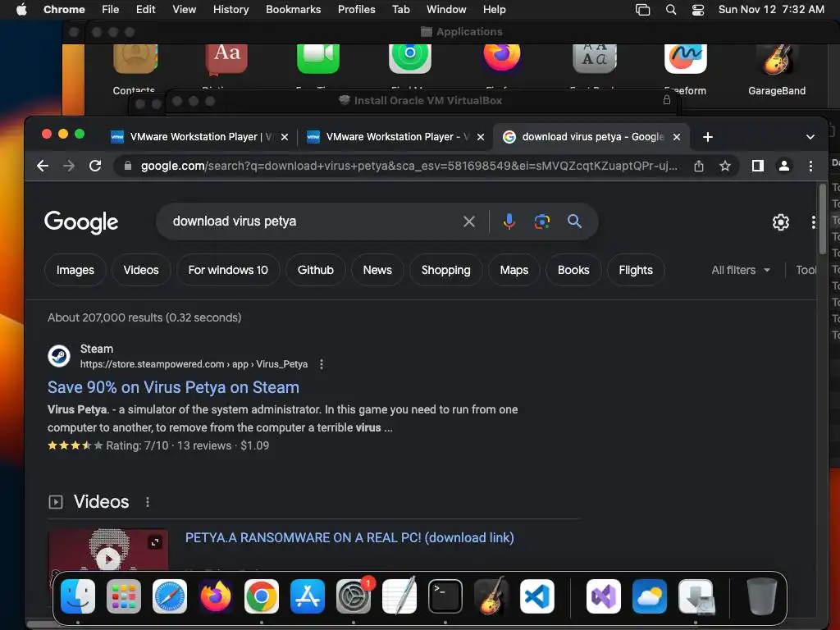Click the store.steampowered.com result URL
The image size is (840, 630).
click(x=194, y=364)
